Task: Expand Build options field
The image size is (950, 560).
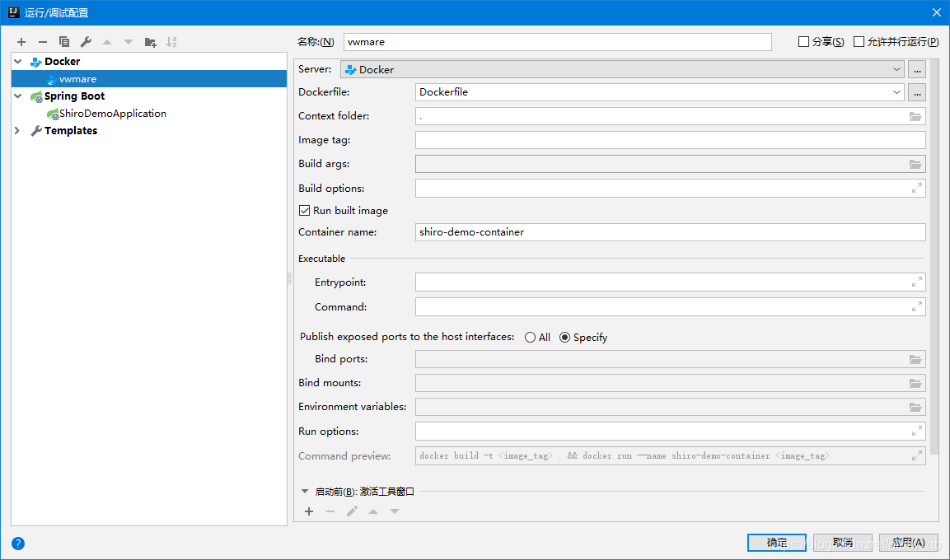Action: click(x=917, y=189)
